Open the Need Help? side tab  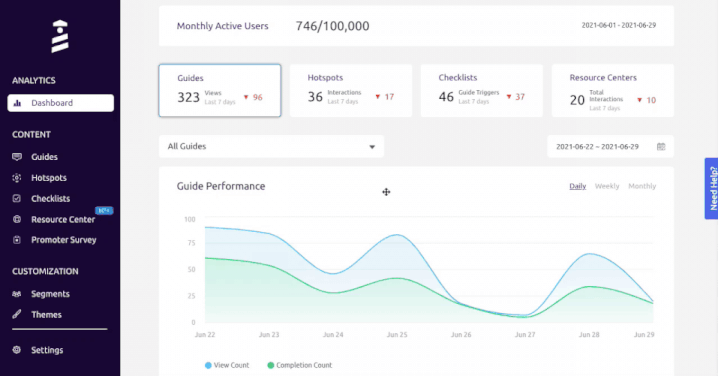point(712,189)
